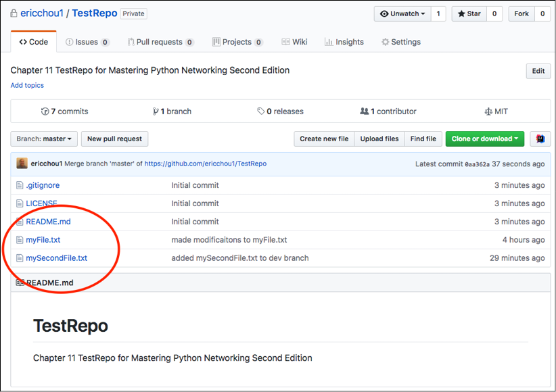Image resolution: width=556 pixels, height=392 pixels.
Task: Click the fork count next to Fork
Action: coord(542,14)
